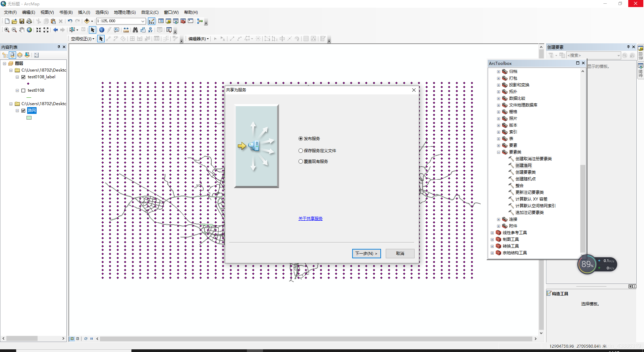The height and width of the screenshot is (352, 644).
Task: Click the 取消 button in the dialog
Action: [400, 254]
